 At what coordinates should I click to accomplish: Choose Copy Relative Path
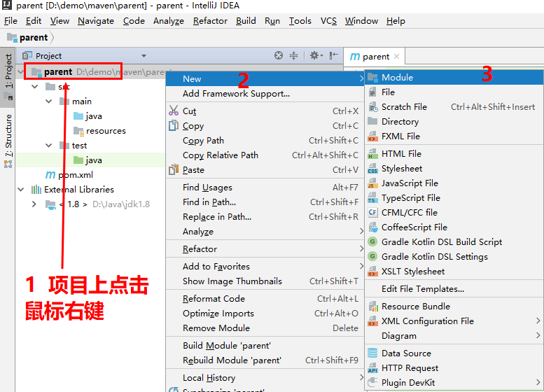coord(265,155)
